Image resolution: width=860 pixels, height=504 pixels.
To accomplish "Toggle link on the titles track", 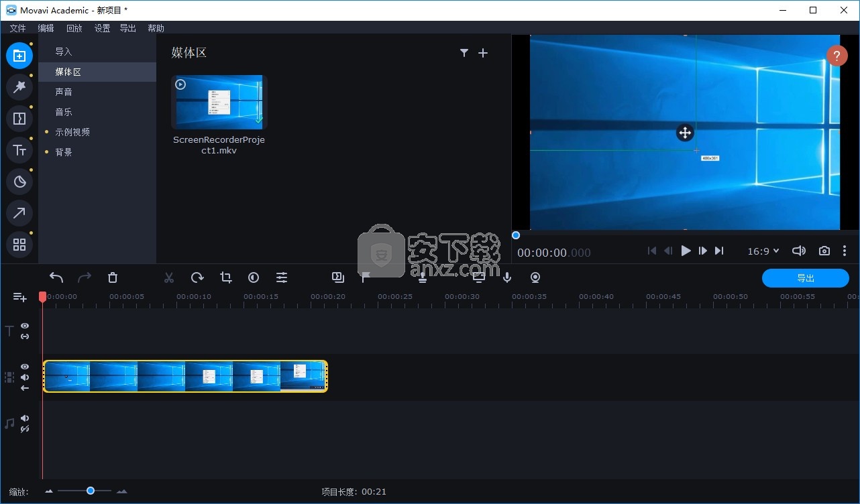I will pyautogui.click(x=25, y=336).
